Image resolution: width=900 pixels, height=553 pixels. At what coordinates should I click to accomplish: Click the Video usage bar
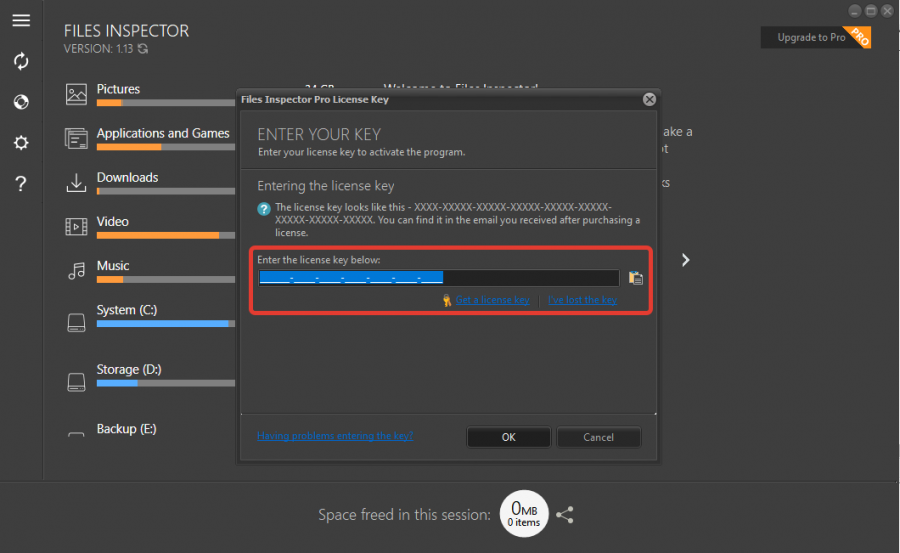[166, 235]
